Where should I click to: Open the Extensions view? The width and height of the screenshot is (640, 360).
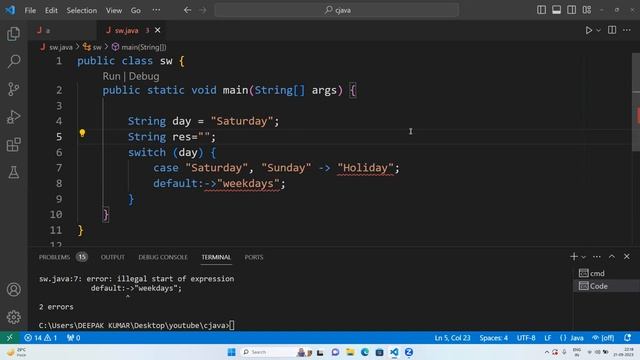click(13, 144)
